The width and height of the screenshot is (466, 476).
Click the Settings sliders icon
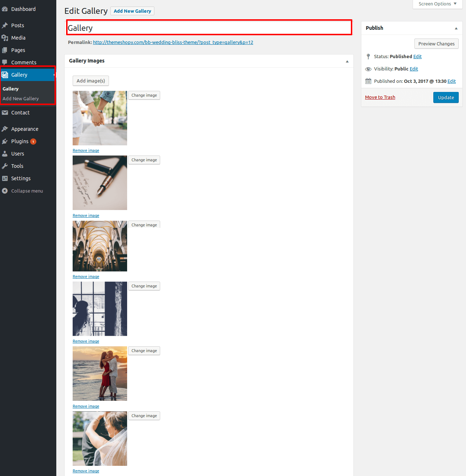coord(5,178)
